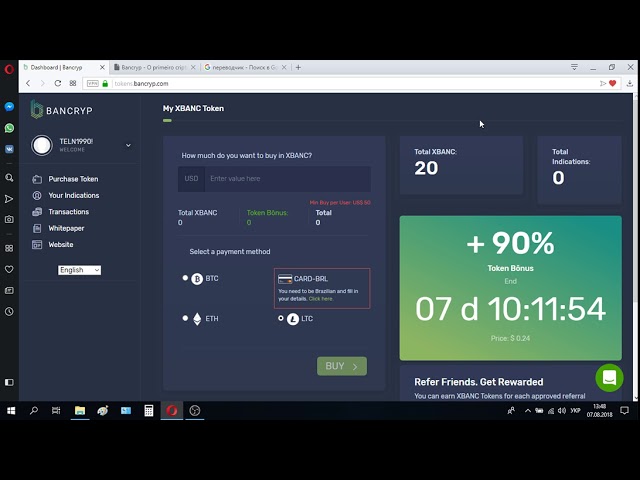Select the CARD-BRL payment option
This screenshot has height=480, width=640.
point(322,288)
